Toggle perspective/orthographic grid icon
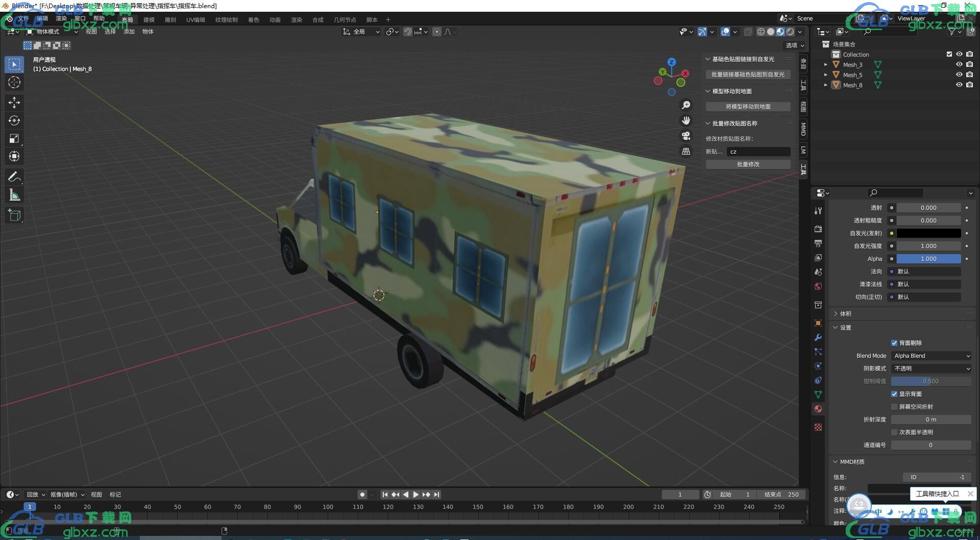This screenshot has width=980, height=540. 686,152
